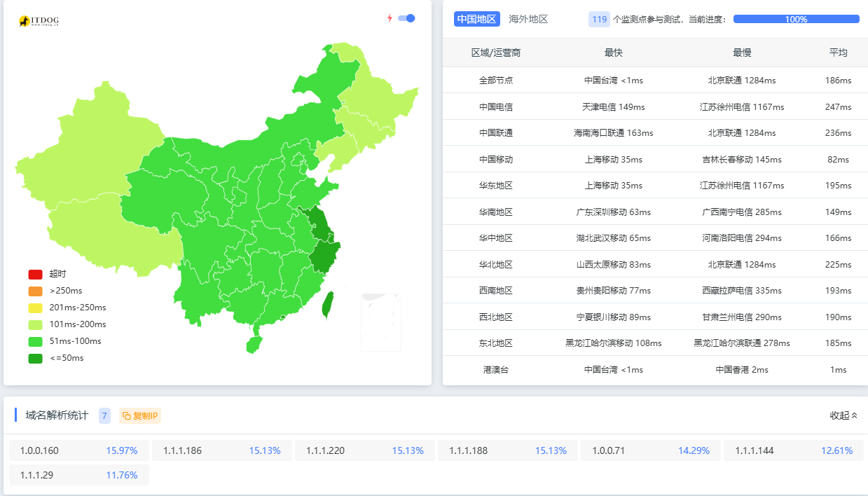Select the orange >250ms legend swatch
The width and height of the screenshot is (868, 496).
36,291
